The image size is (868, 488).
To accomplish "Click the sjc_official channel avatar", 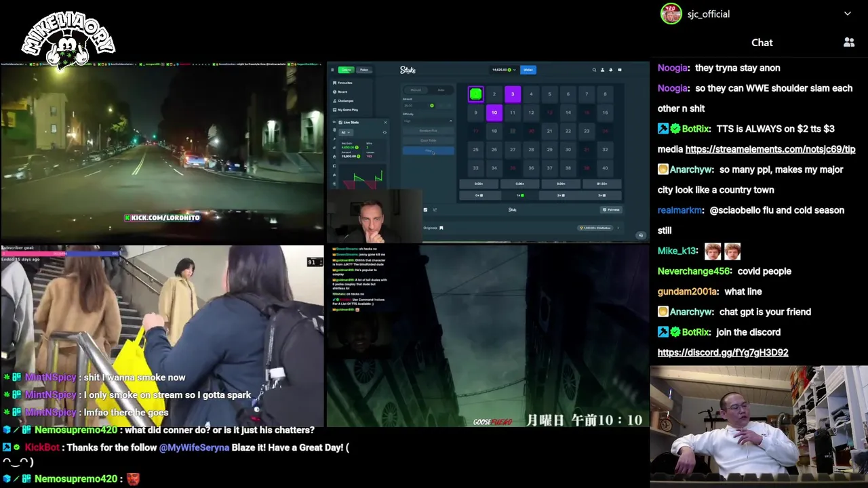I will [671, 14].
